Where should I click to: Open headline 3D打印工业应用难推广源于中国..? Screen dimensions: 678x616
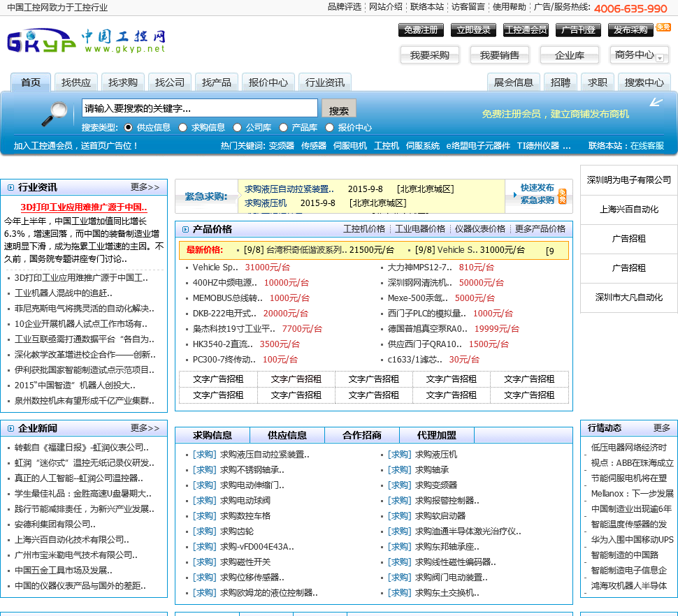(x=84, y=207)
